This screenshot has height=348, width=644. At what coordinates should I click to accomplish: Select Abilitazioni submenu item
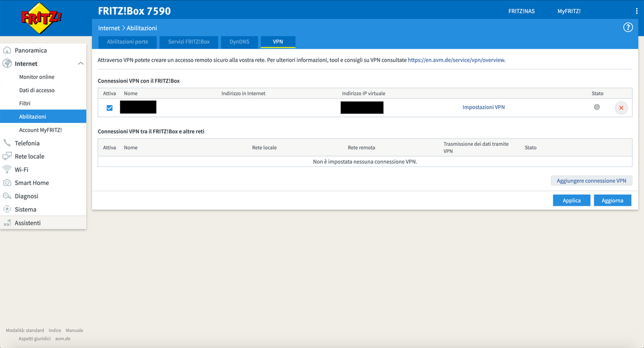[43, 116]
